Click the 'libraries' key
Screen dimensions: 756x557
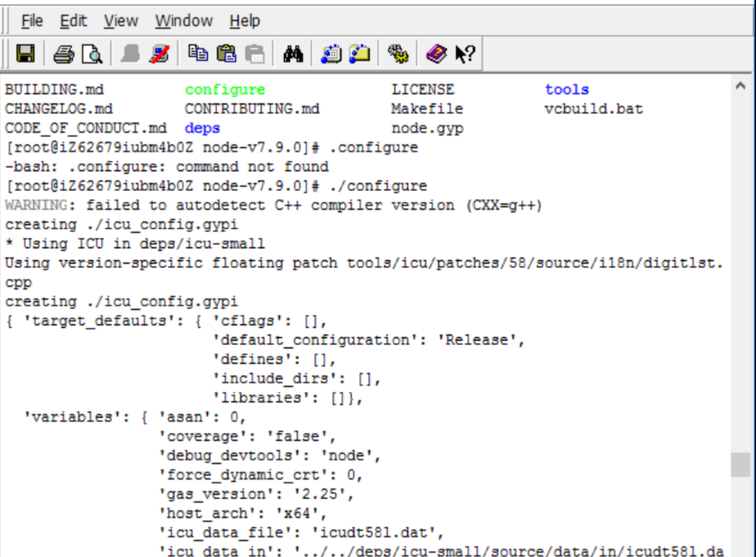265,399
